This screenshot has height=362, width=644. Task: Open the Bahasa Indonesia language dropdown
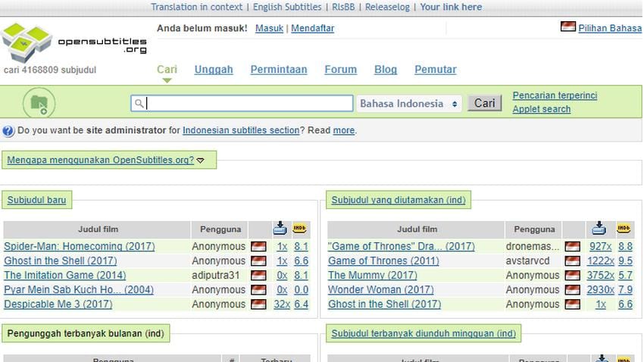tap(410, 104)
